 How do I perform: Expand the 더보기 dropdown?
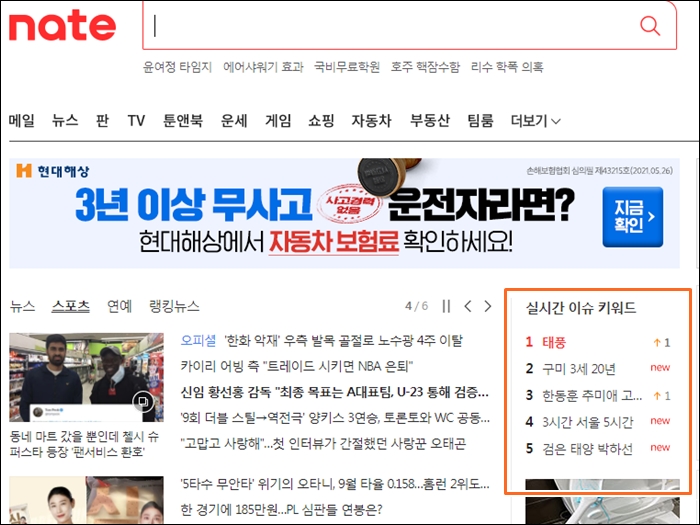536,121
